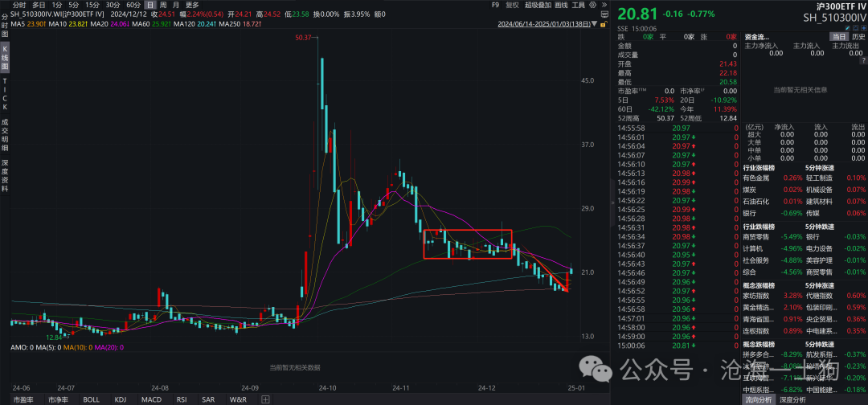Viewport: 868px width, 405px height.
Task: Click the pencil edit icon under SH_510300IV
Action: (848, 27)
